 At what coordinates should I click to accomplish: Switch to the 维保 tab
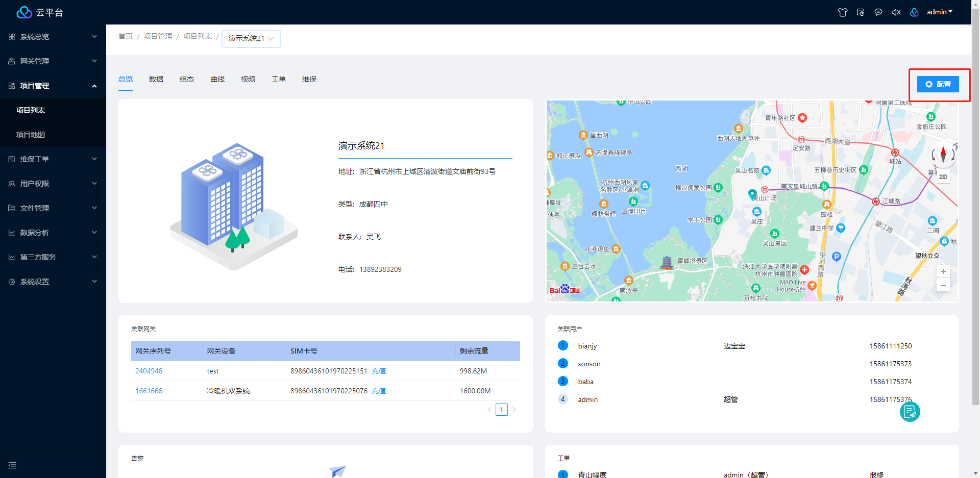[309, 79]
